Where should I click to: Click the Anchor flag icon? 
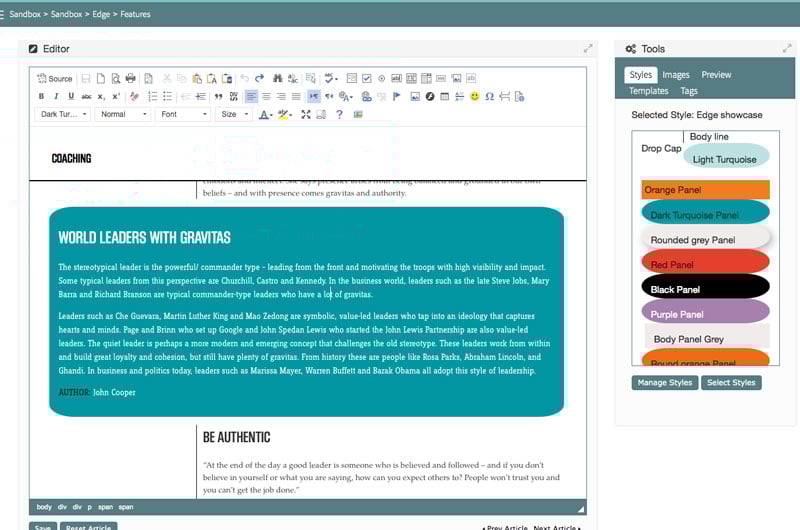396,96
